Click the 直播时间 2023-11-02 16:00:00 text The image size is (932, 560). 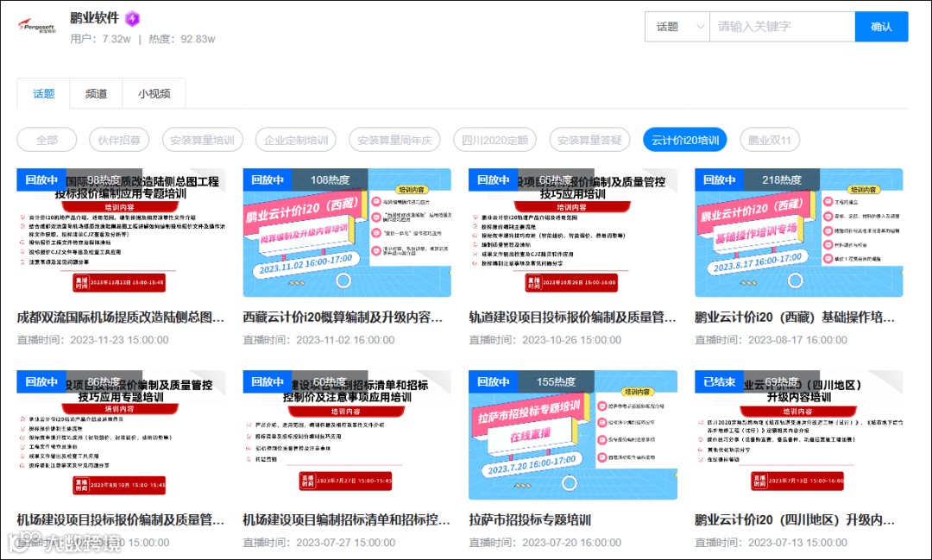[x=318, y=340]
